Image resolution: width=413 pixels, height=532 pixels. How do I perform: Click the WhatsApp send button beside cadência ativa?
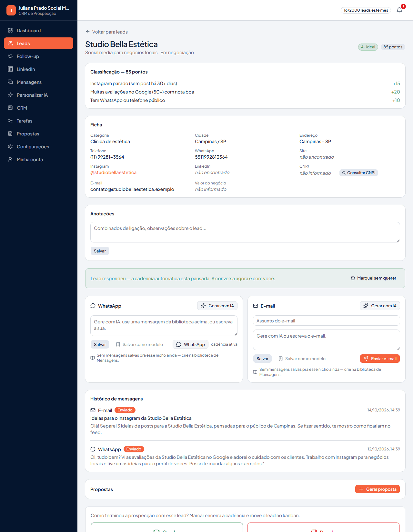190,344
